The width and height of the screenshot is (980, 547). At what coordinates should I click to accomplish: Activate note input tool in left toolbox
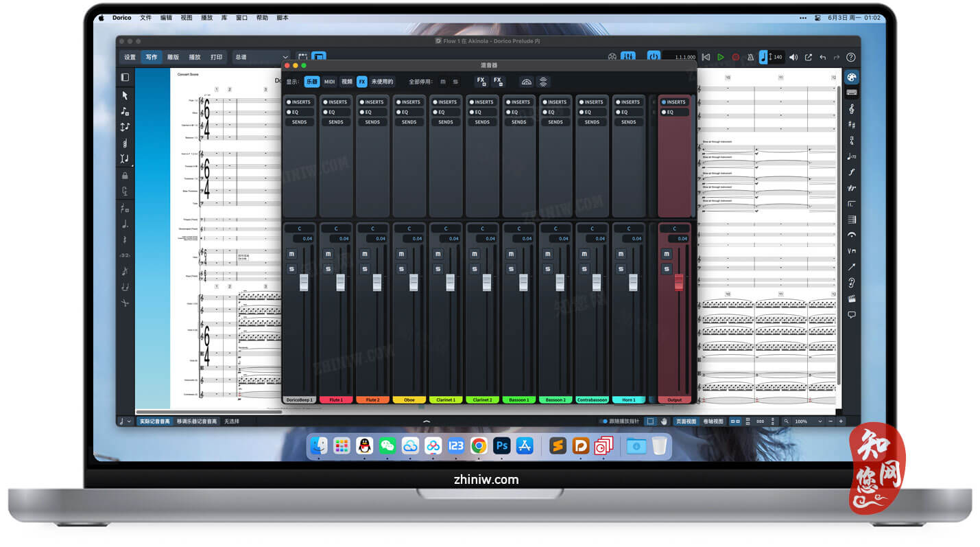tap(125, 111)
